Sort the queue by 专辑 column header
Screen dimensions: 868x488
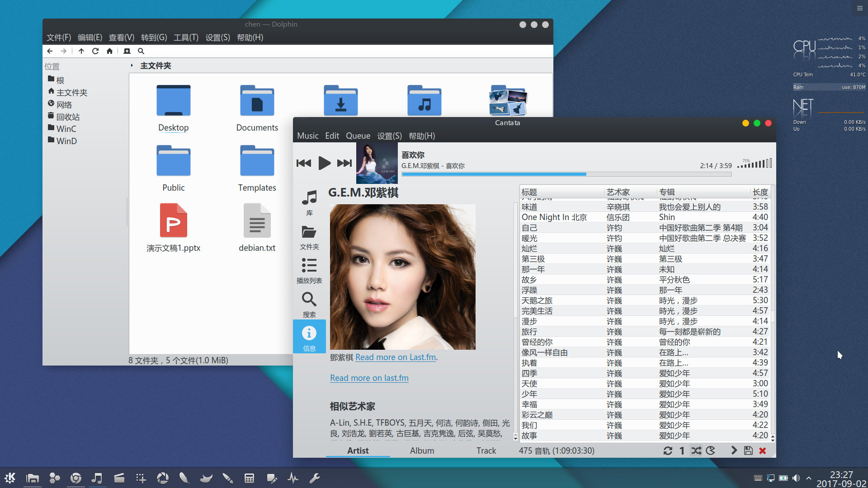click(703, 192)
